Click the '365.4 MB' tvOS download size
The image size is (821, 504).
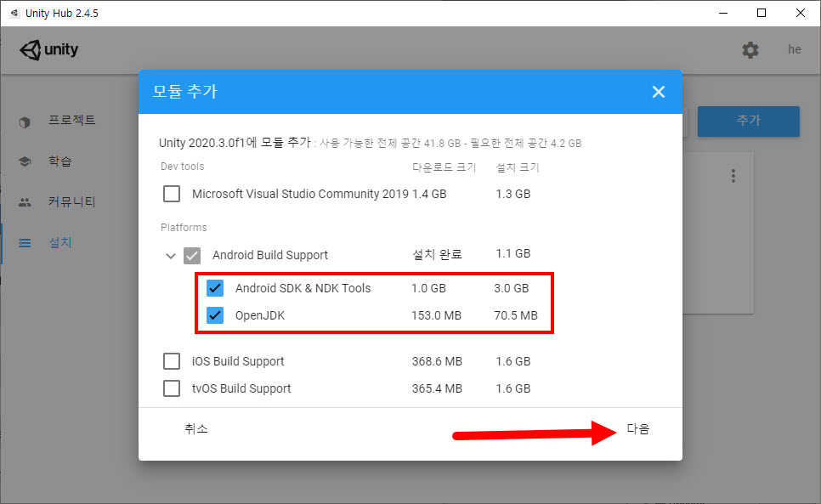[x=437, y=389]
